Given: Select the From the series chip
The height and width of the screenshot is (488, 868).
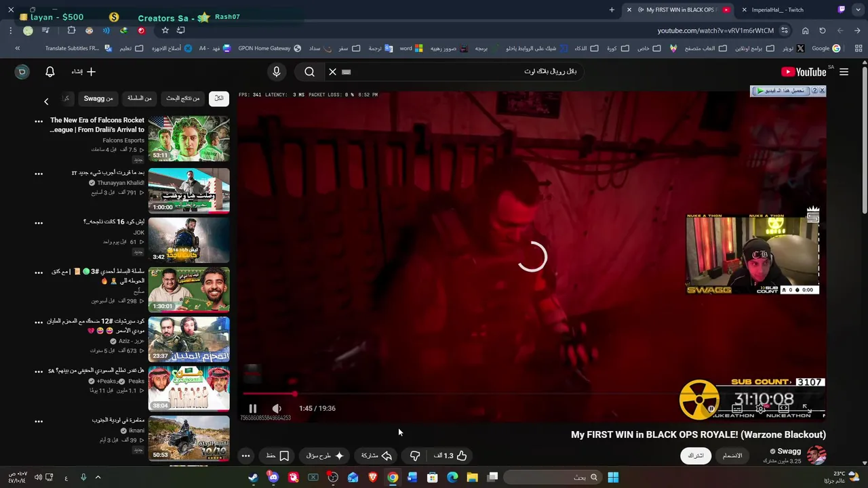Looking at the screenshot, I should [139, 98].
